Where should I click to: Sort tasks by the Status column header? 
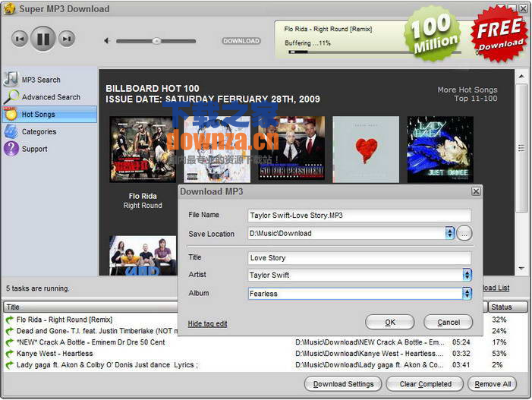click(508, 307)
